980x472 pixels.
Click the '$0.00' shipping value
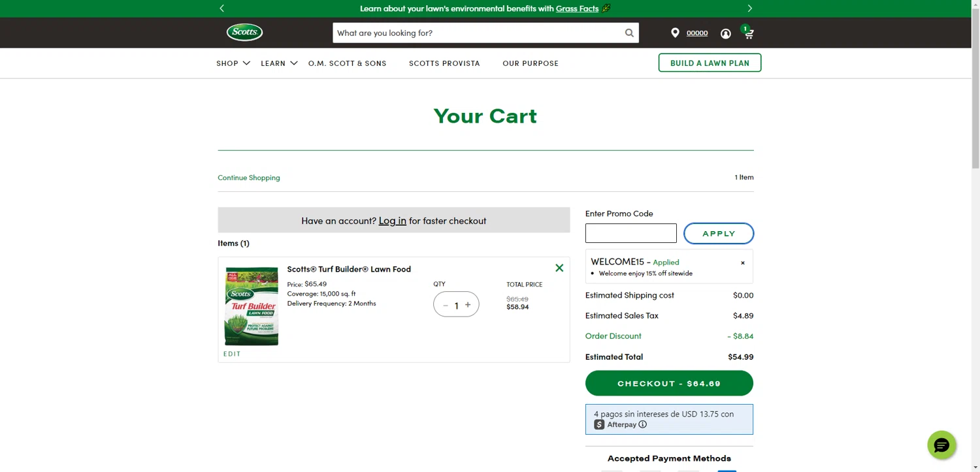pyautogui.click(x=743, y=295)
